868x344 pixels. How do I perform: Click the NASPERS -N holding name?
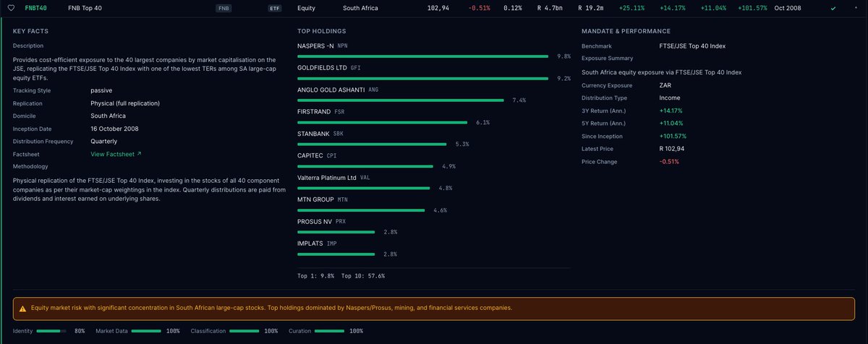(x=315, y=46)
